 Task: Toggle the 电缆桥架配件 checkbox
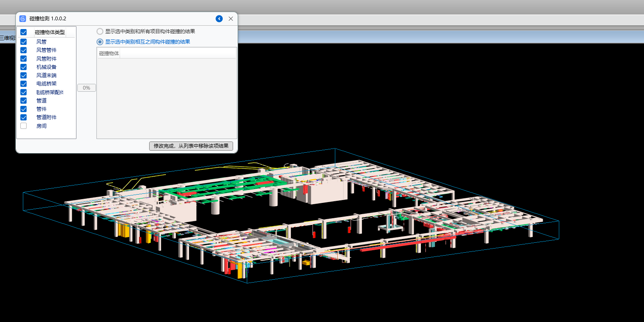[24, 92]
